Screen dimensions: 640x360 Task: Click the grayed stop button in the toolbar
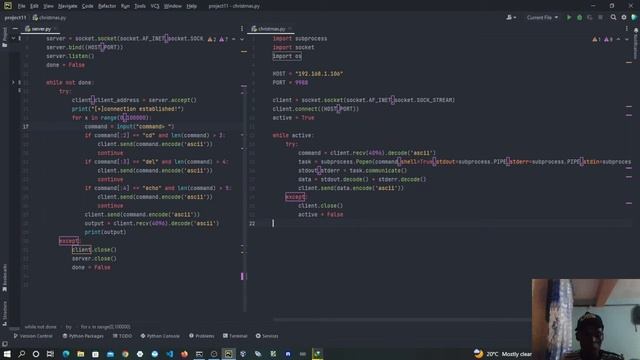[600, 18]
